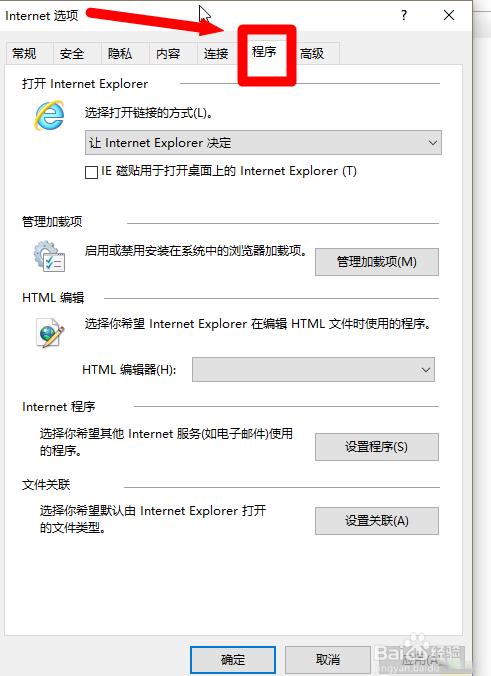Click the 设置程序(S) button

pyautogui.click(x=377, y=447)
